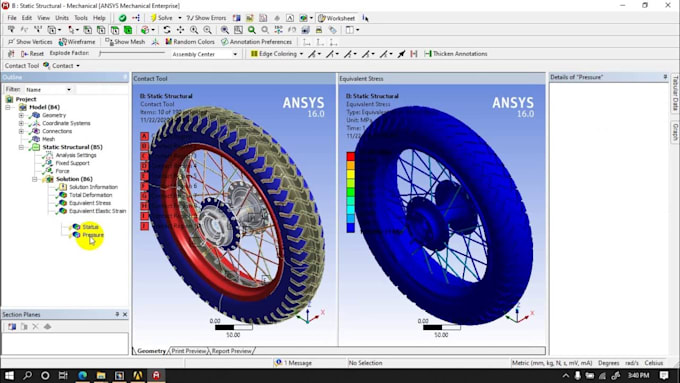680x383 pixels.
Task: Toggle Show Mesh
Action: 125,42
